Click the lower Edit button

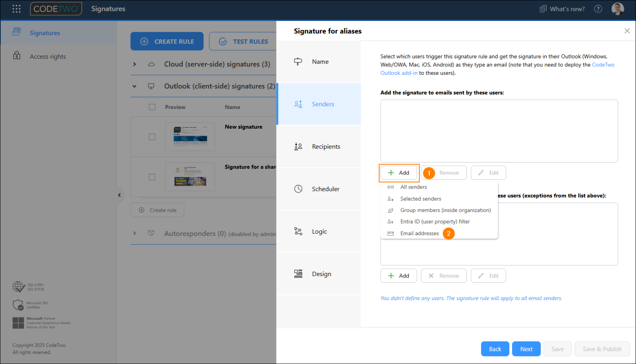pos(488,276)
